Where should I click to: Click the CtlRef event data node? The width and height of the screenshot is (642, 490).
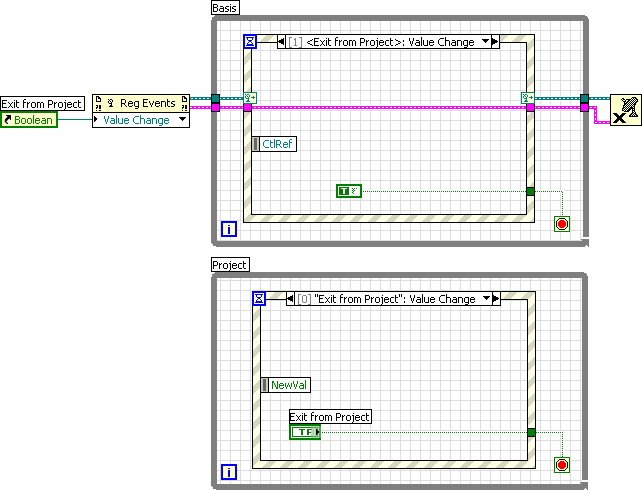274,144
